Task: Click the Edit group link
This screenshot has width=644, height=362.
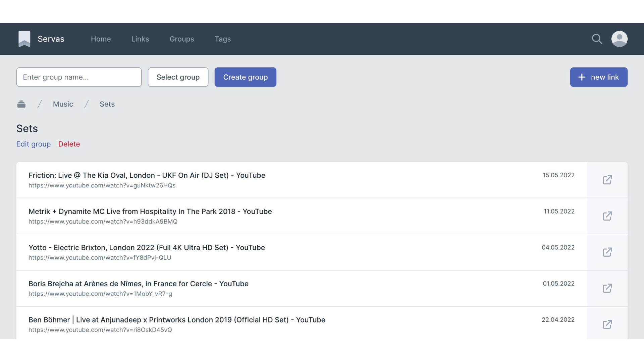Action: 34,144
